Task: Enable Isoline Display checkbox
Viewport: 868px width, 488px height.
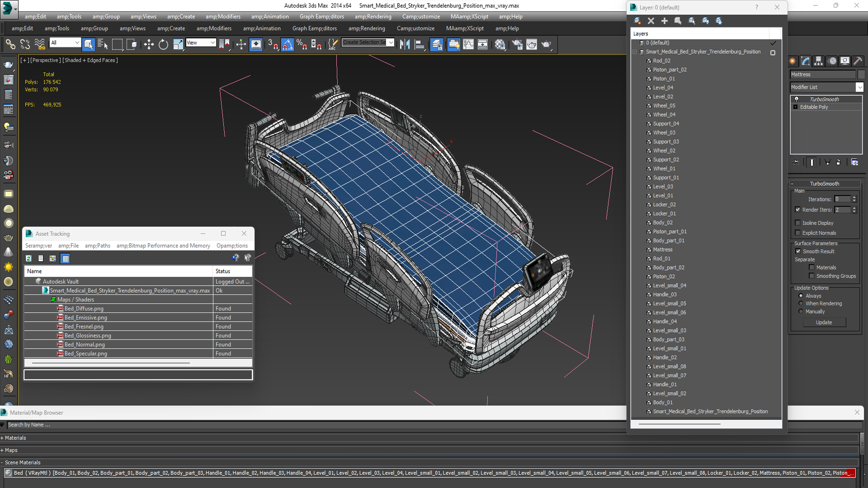Action: [797, 223]
